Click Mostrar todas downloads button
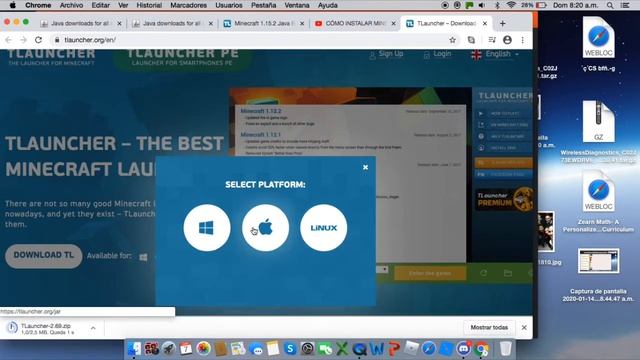Image resolution: width=640 pixels, height=360 pixels. pos(489,328)
